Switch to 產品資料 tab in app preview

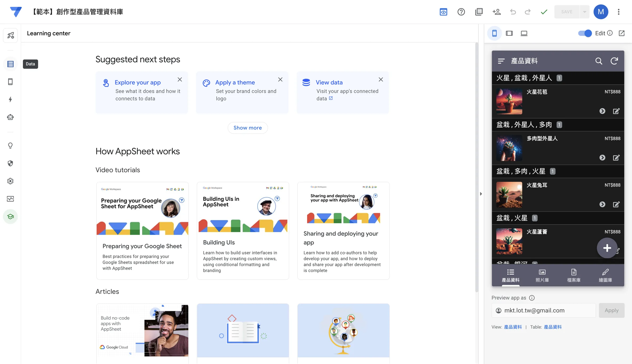pyautogui.click(x=510, y=276)
